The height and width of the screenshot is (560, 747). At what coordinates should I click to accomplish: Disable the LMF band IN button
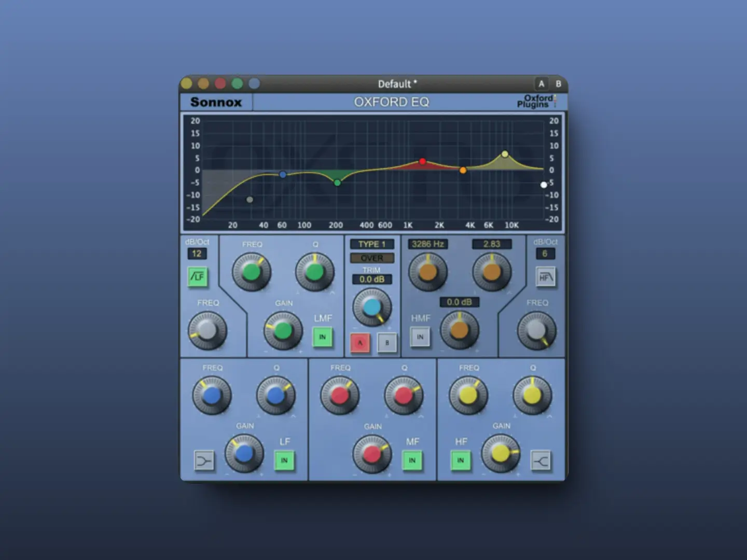[322, 337]
